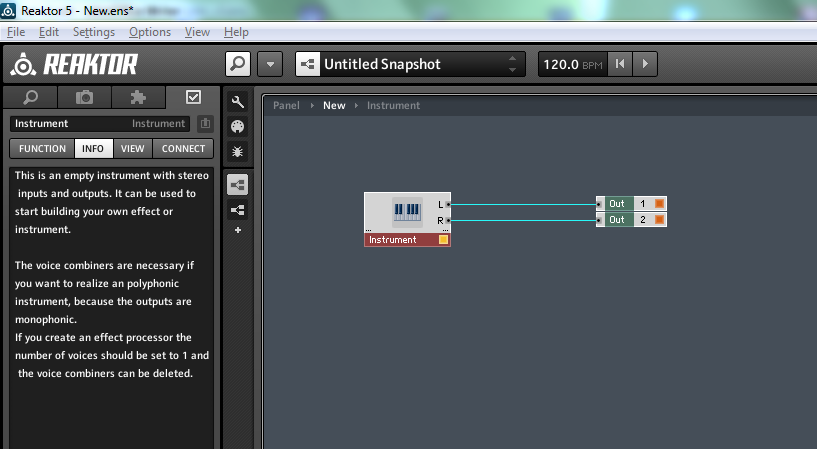
Task: Step to next snapshot with the down arrow
Action: [512, 70]
